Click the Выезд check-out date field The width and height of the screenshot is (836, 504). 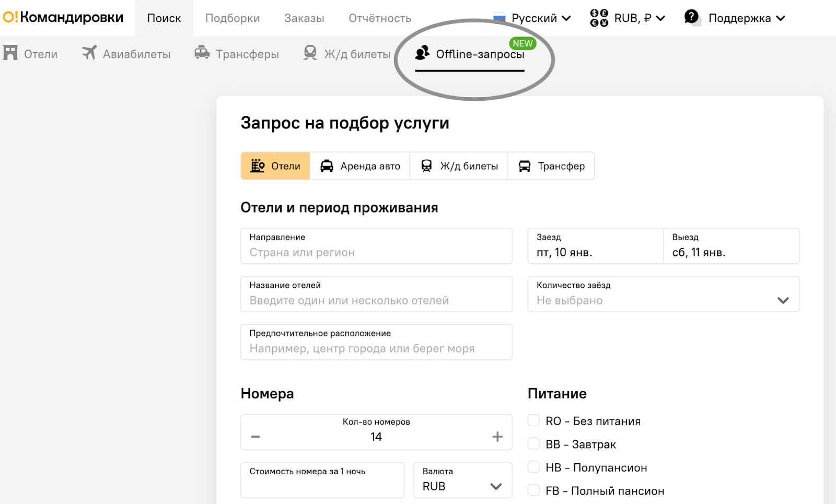click(731, 246)
